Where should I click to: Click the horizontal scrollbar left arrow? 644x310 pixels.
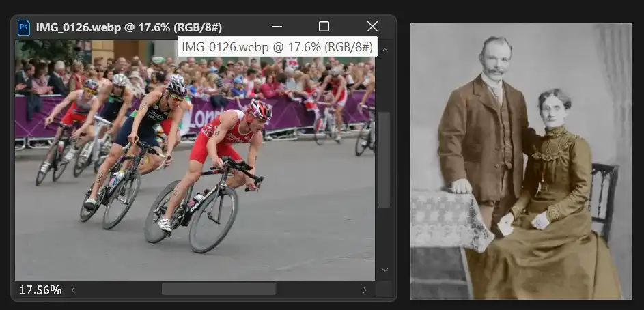point(74,290)
